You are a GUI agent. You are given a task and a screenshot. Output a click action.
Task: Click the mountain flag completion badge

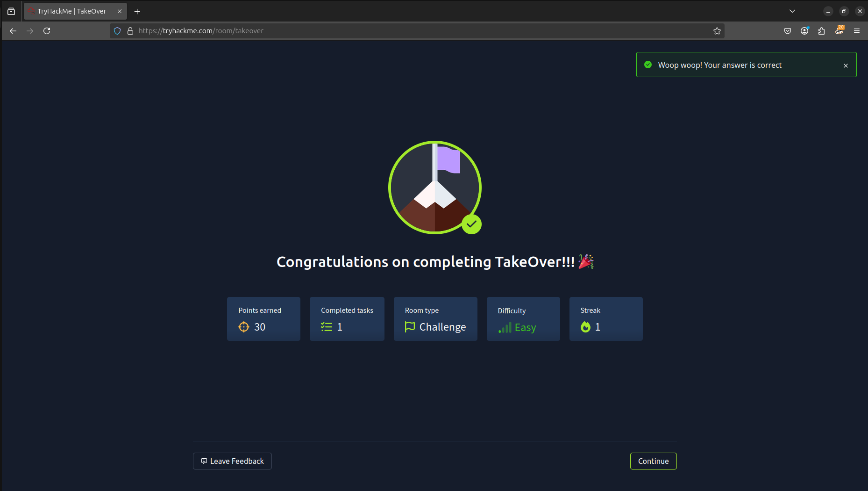point(434,188)
